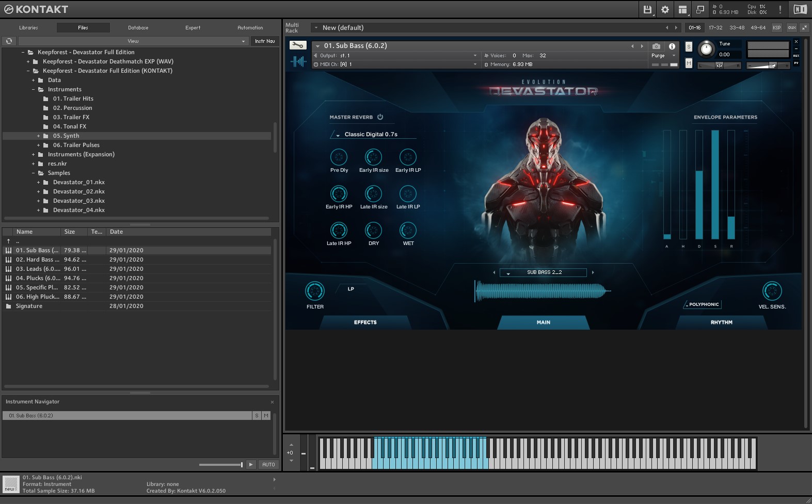Switch to the Libraries tab
This screenshot has height=504, width=812.
coord(28,28)
